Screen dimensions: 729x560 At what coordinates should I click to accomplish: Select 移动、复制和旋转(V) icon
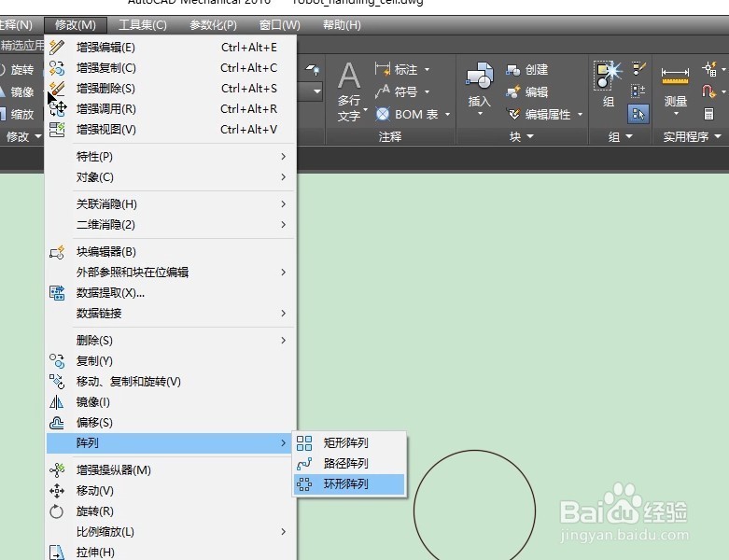(57, 382)
